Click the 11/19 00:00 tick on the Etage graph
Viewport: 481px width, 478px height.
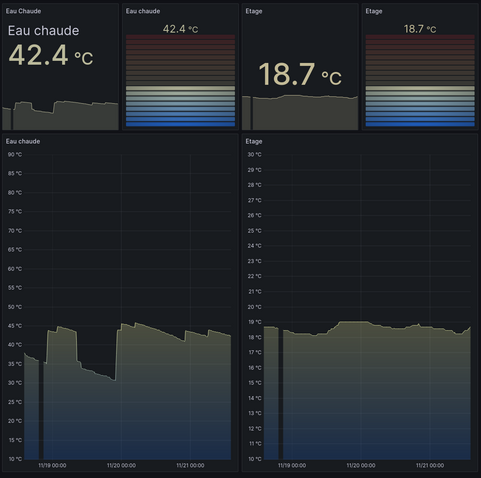(x=292, y=465)
